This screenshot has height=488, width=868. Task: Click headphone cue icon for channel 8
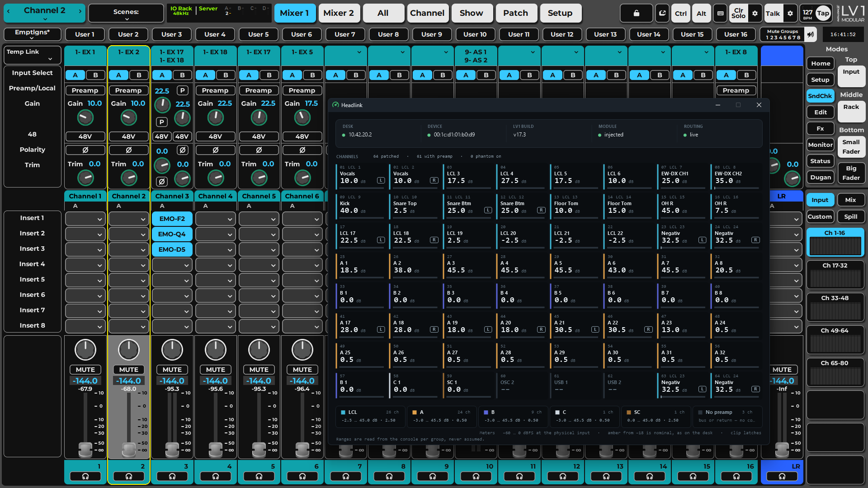pos(389,476)
